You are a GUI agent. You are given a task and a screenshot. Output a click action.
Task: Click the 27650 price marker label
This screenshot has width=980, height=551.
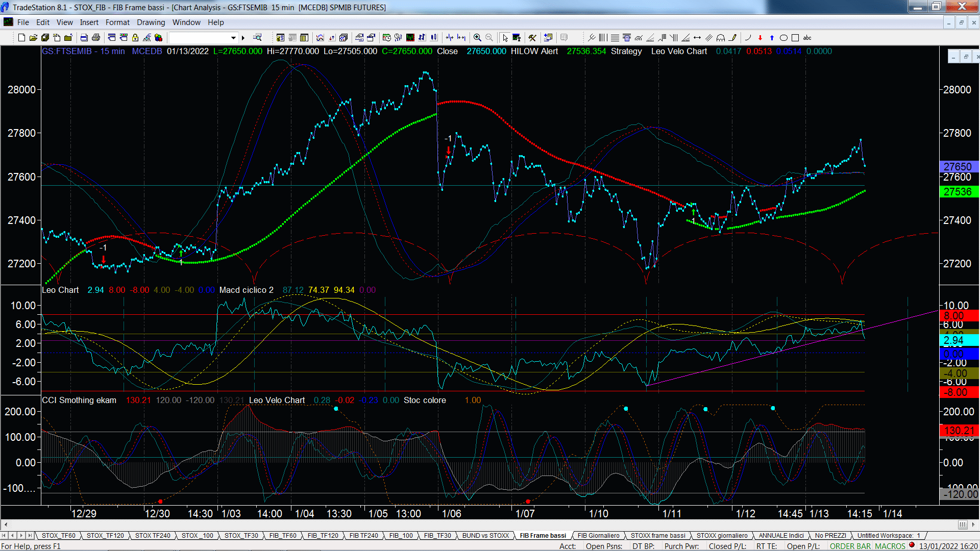click(x=959, y=167)
